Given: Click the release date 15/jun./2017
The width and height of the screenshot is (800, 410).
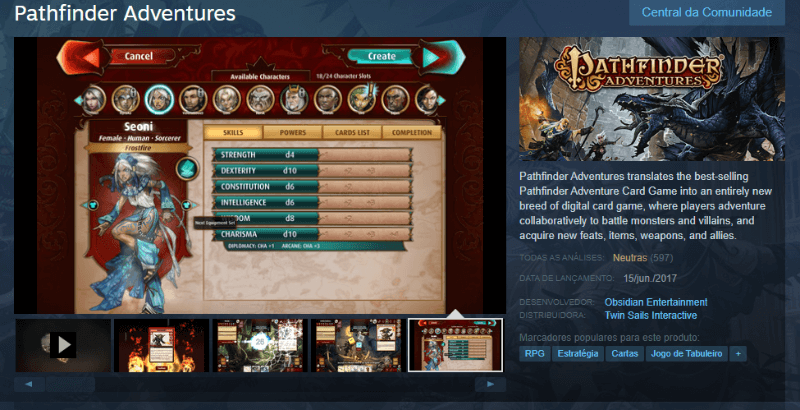Looking at the screenshot, I should click(x=650, y=278).
